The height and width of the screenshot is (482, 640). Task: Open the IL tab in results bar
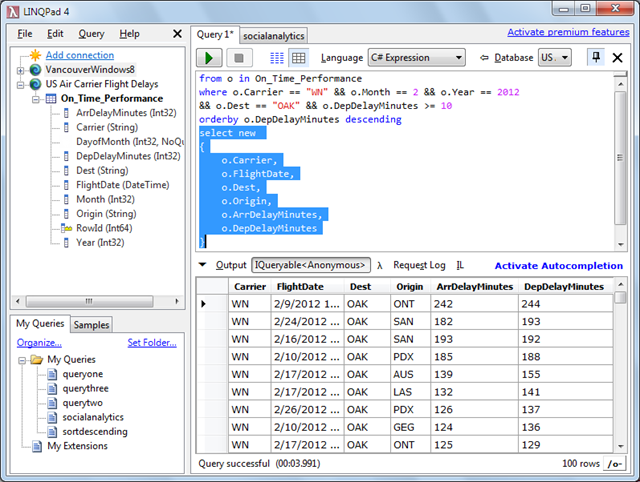[460, 265]
